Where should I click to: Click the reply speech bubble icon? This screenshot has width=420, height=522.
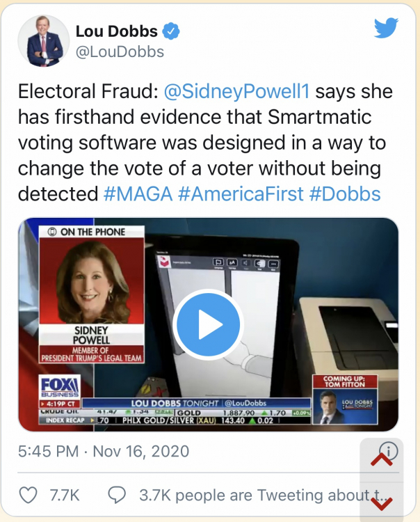click(118, 495)
